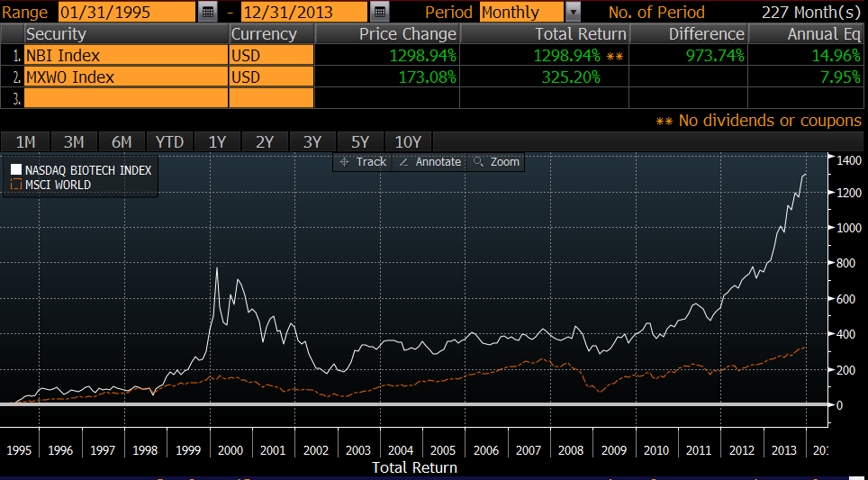Select the 3M range tab

74,142
